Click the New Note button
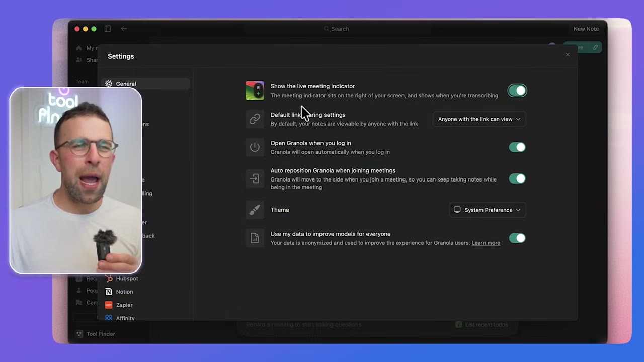 coord(586,29)
